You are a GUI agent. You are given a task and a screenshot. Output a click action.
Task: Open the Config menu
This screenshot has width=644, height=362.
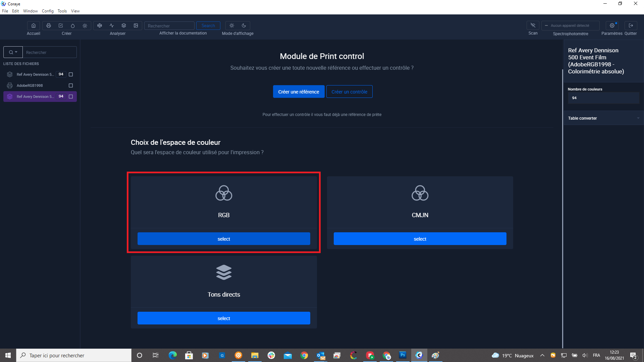pos(48,11)
